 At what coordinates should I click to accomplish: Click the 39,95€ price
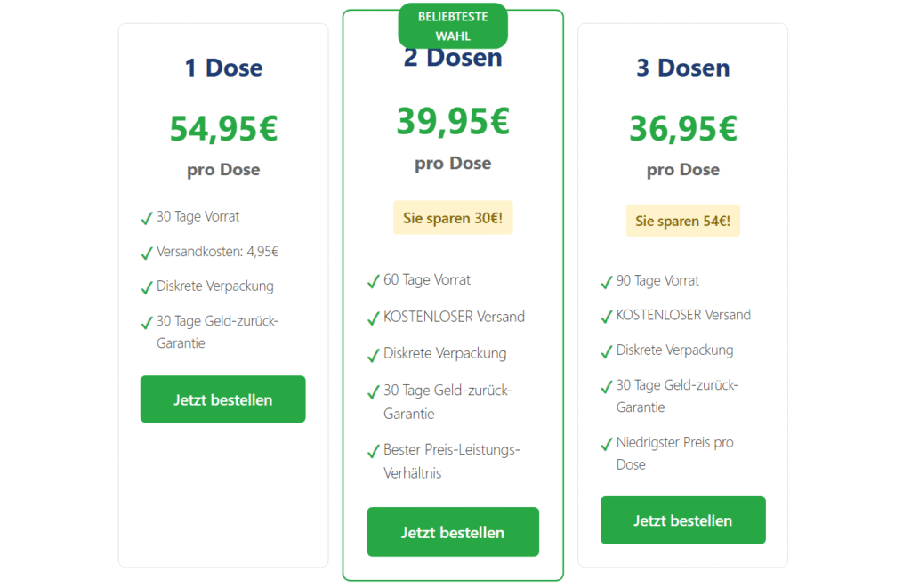[x=453, y=122]
